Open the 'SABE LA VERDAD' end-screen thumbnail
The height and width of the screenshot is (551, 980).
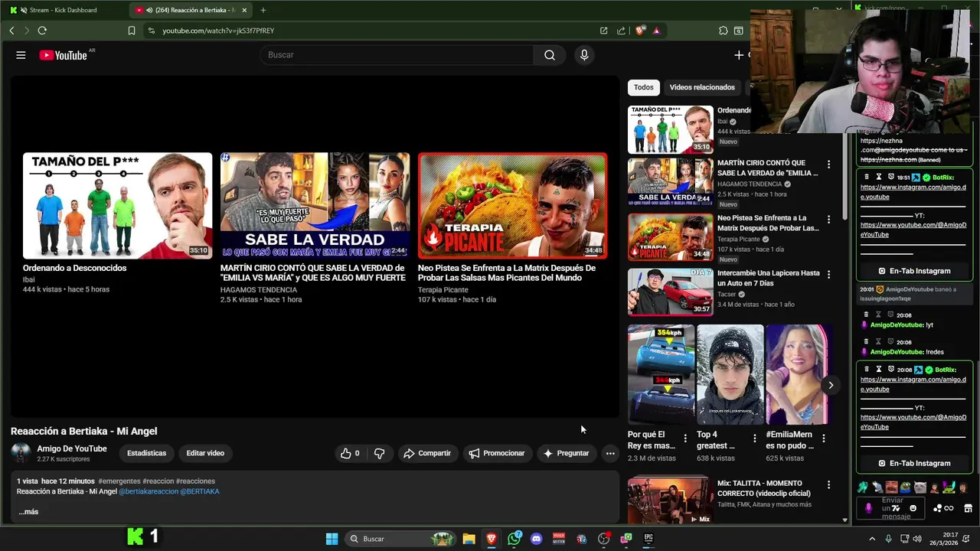[x=315, y=206]
